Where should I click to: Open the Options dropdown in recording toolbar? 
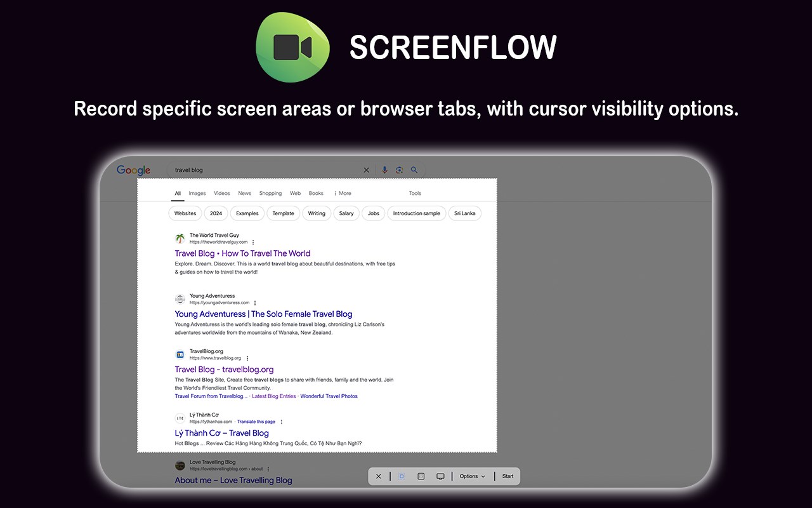coord(473,476)
